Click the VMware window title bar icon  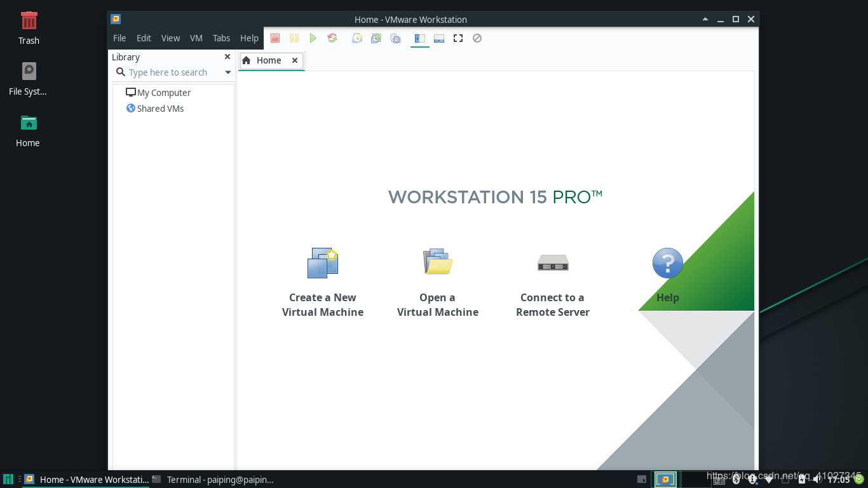tap(116, 19)
